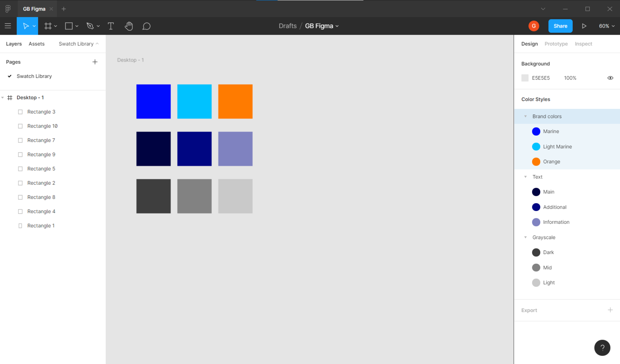Switch to the Layers tab
Image resolution: width=620 pixels, height=364 pixels.
pos(14,44)
